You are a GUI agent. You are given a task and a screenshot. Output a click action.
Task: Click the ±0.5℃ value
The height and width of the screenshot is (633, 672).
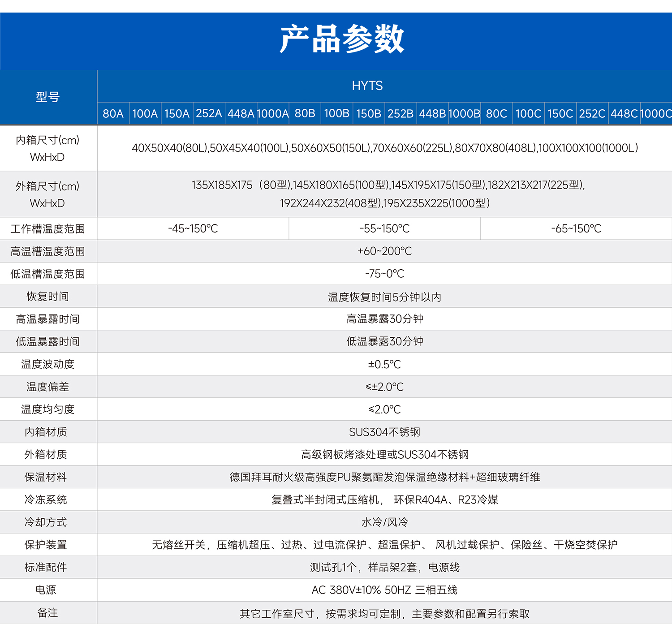(385, 364)
